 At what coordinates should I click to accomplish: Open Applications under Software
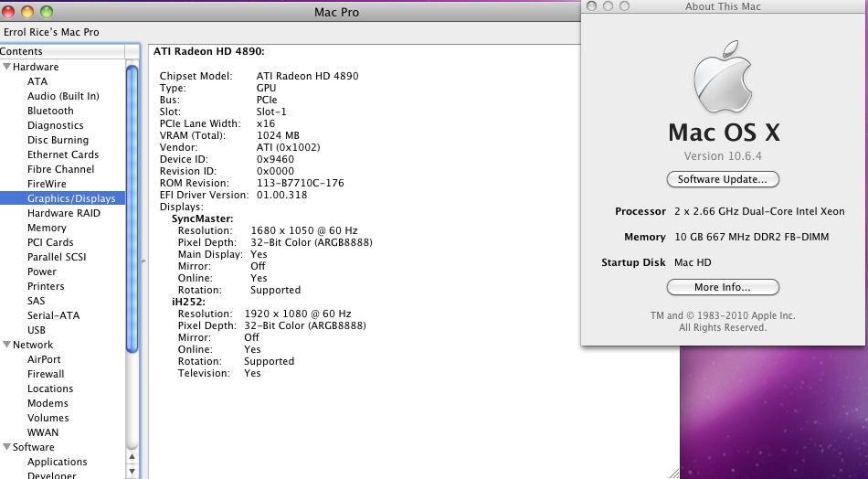57,462
